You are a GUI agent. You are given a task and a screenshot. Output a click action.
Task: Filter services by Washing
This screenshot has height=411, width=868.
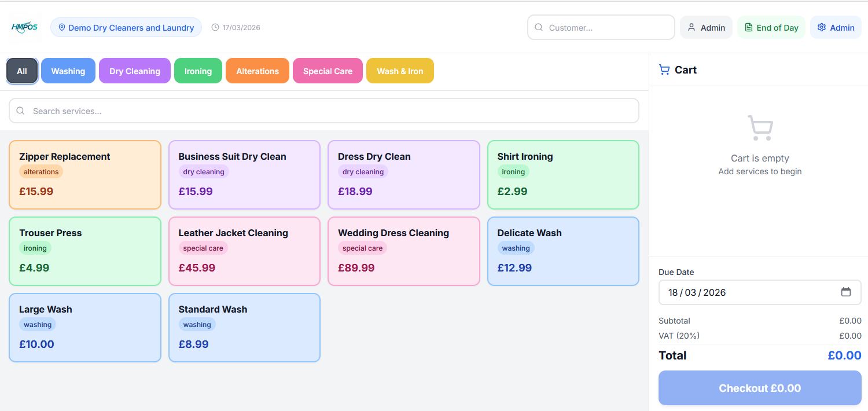pos(68,71)
